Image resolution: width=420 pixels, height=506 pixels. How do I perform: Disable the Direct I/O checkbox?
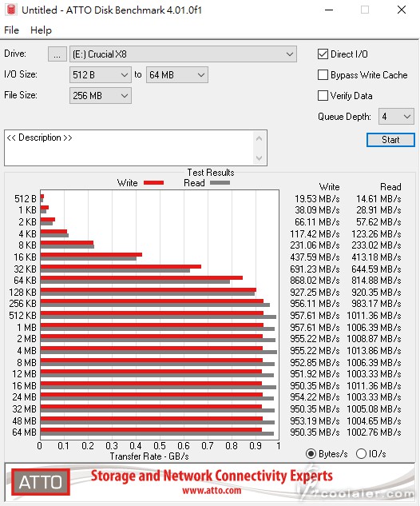pos(323,54)
